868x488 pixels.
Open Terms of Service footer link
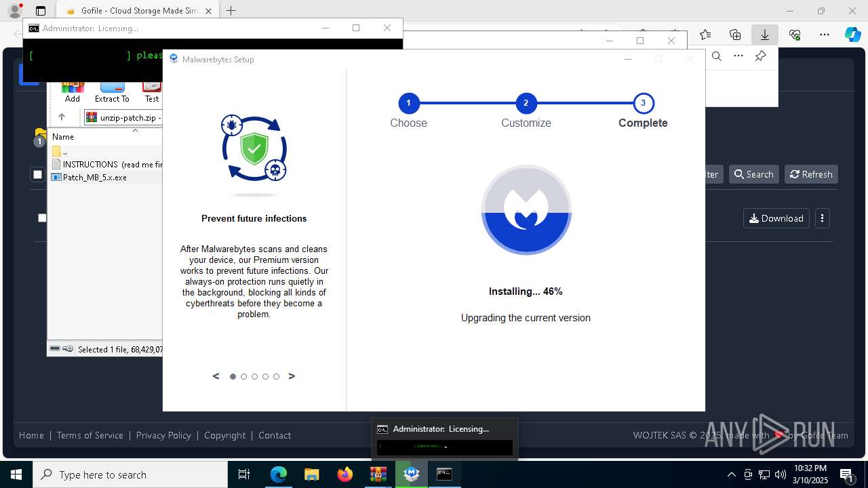pos(90,435)
